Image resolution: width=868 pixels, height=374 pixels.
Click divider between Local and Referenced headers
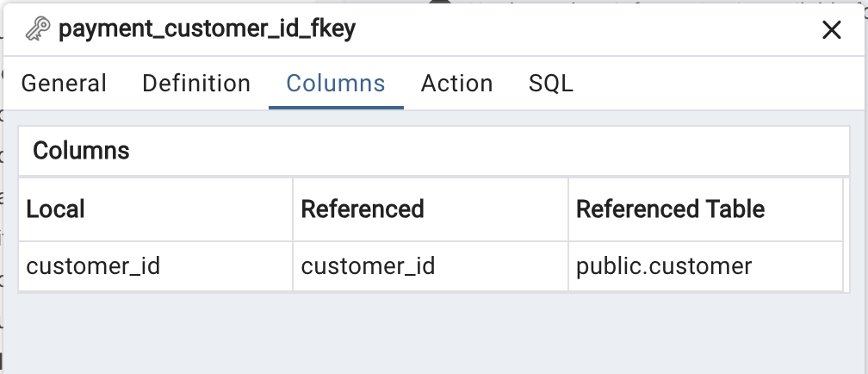click(293, 209)
